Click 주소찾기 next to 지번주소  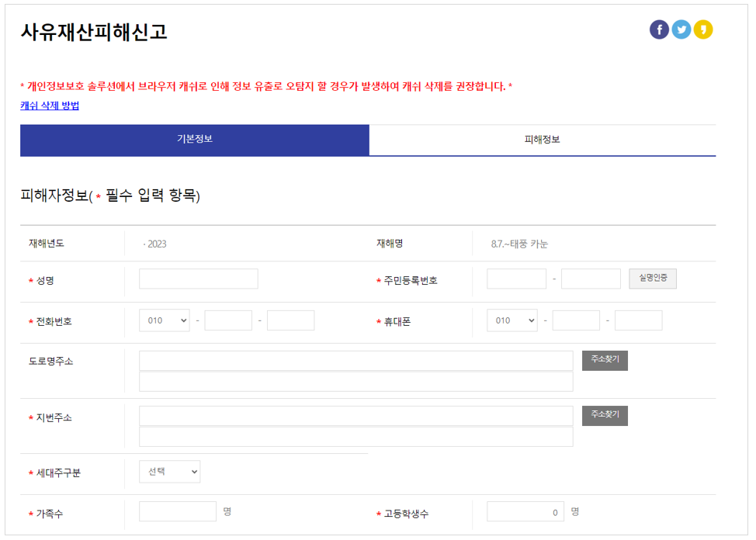click(605, 416)
